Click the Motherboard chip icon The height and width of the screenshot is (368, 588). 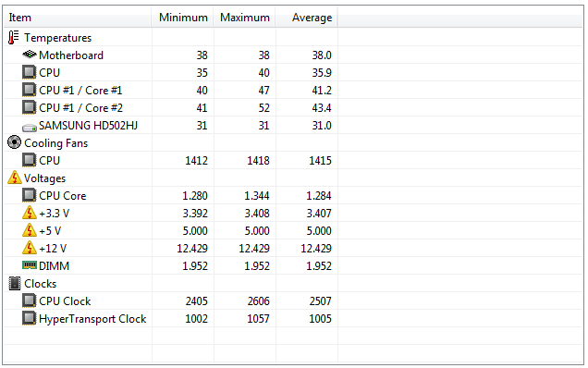[x=30, y=55]
